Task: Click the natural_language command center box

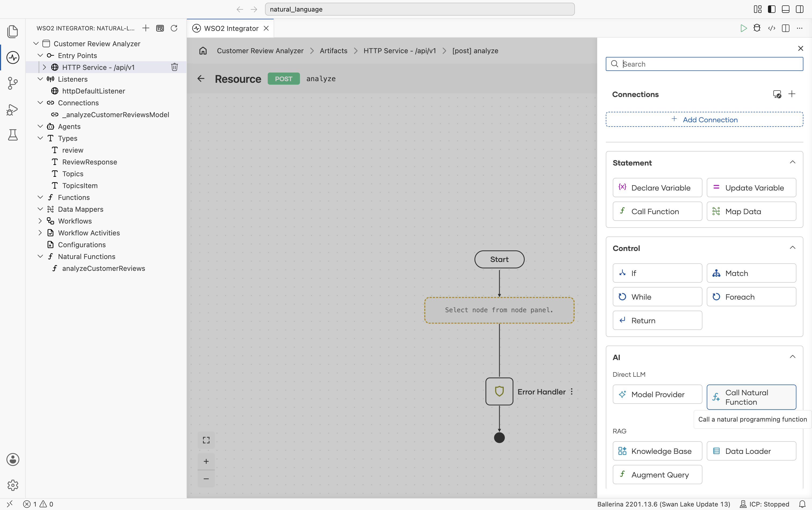Action: pyautogui.click(x=420, y=9)
